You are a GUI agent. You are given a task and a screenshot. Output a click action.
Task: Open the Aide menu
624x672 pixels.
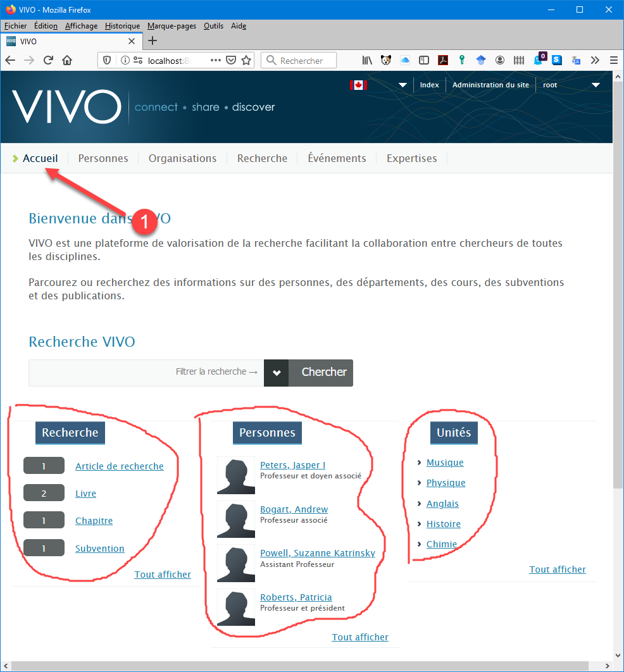239,26
